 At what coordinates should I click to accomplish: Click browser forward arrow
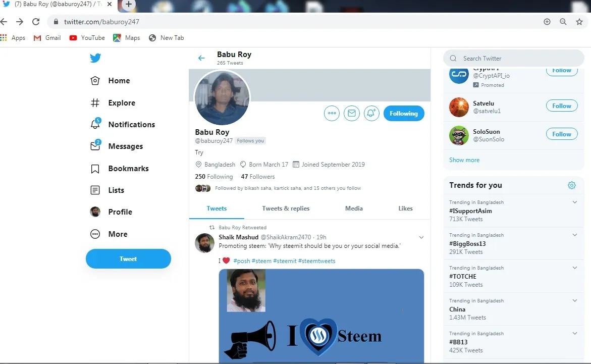coord(20,22)
